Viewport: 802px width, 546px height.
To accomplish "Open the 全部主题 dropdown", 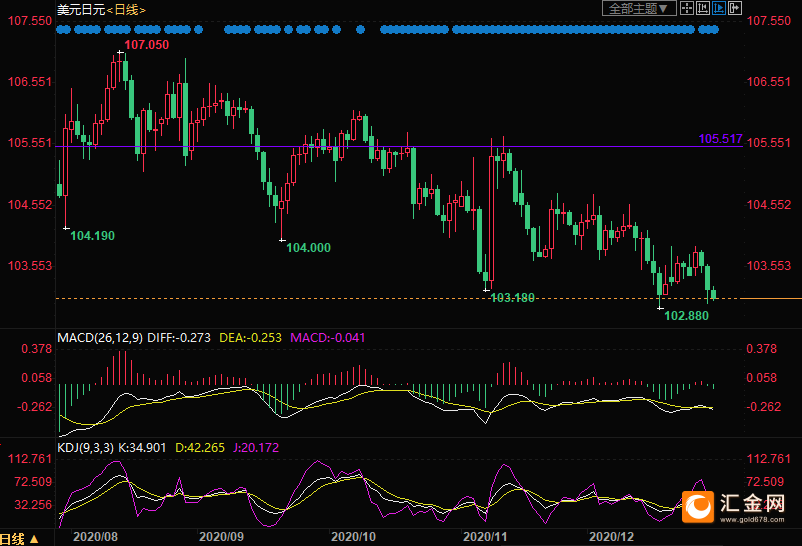I will 639,8.
